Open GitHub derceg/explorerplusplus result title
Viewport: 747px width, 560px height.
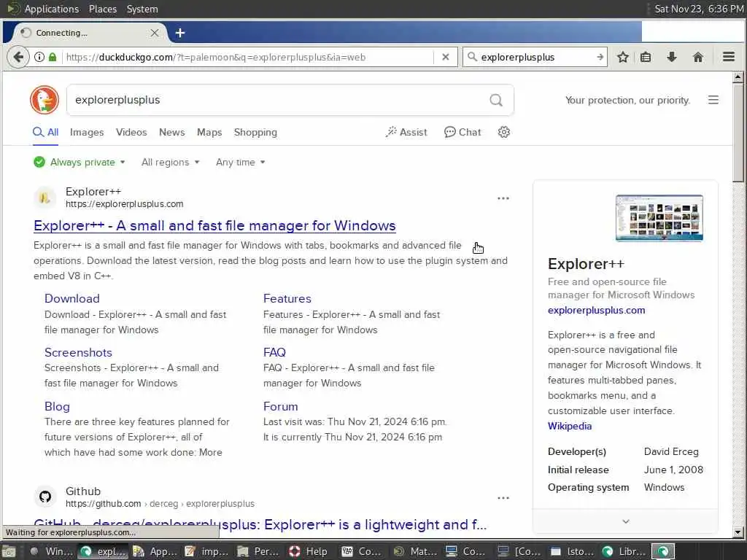pyautogui.click(x=260, y=524)
